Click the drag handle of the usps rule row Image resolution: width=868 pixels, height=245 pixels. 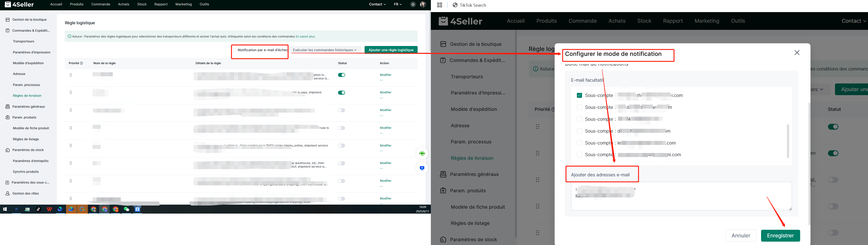(x=71, y=92)
